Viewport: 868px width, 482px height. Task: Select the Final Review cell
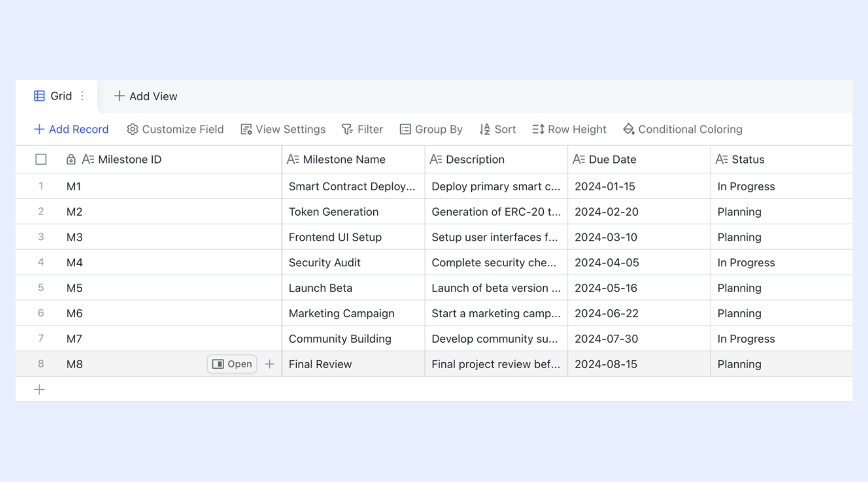pyautogui.click(x=354, y=364)
